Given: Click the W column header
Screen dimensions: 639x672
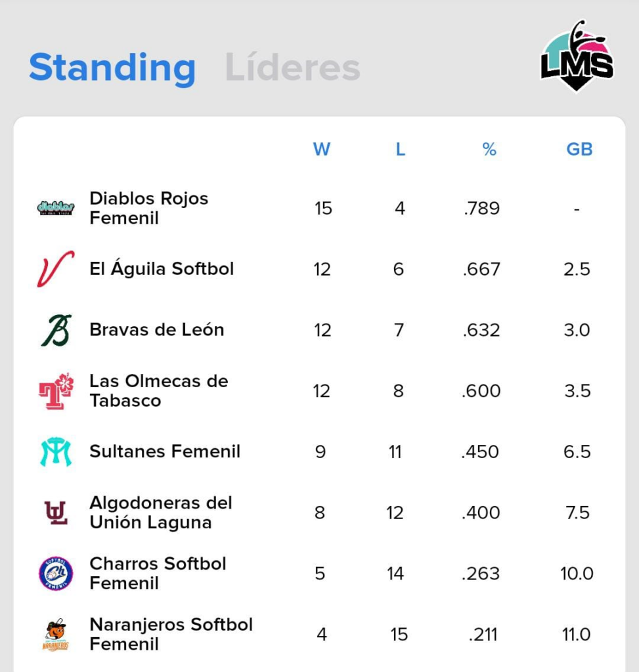Looking at the screenshot, I should click(322, 150).
